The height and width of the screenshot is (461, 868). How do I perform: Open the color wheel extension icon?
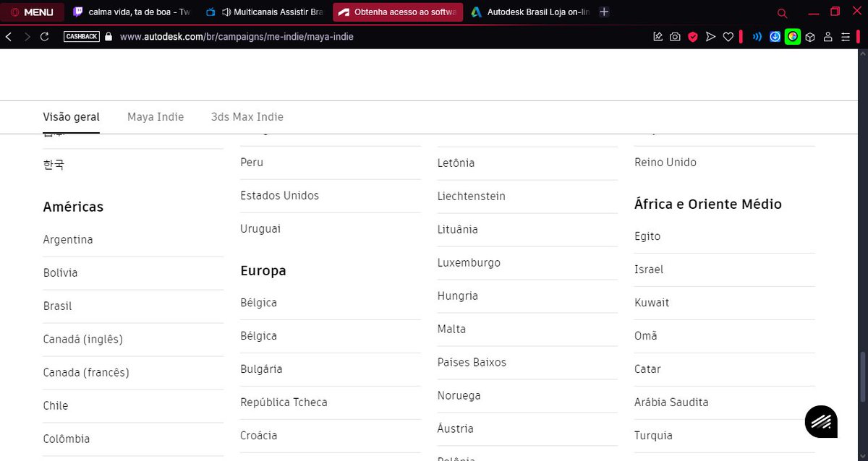point(793,36)
